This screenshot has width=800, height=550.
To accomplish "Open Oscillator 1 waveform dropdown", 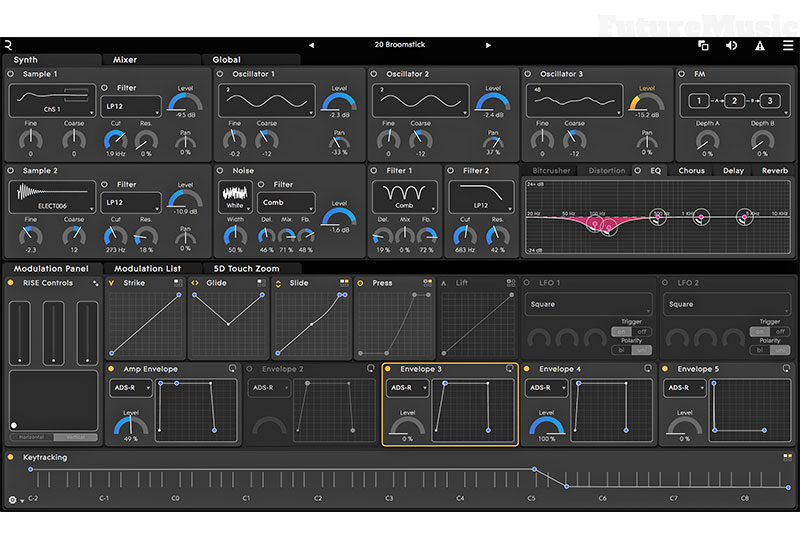I will point(266,101).
